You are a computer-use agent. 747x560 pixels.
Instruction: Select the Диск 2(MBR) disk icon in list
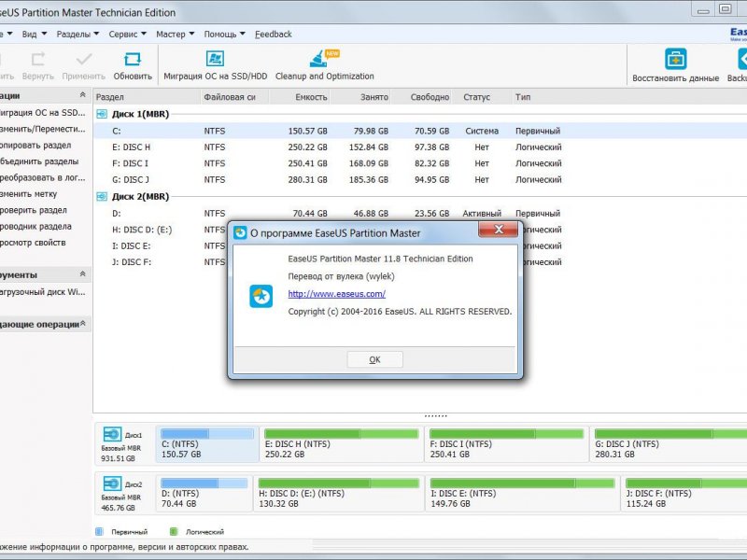tap(102, 196)
